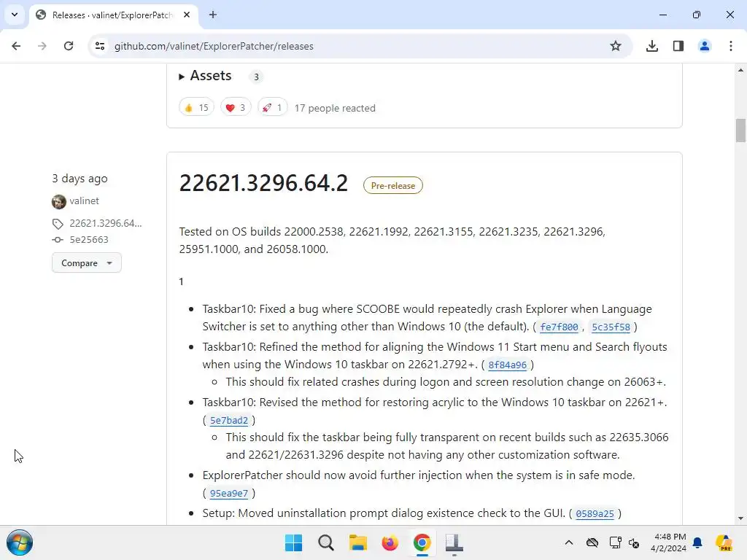Click the PRE badge tray icon
This screenshot has width=747, height=560.
point(724,542)
